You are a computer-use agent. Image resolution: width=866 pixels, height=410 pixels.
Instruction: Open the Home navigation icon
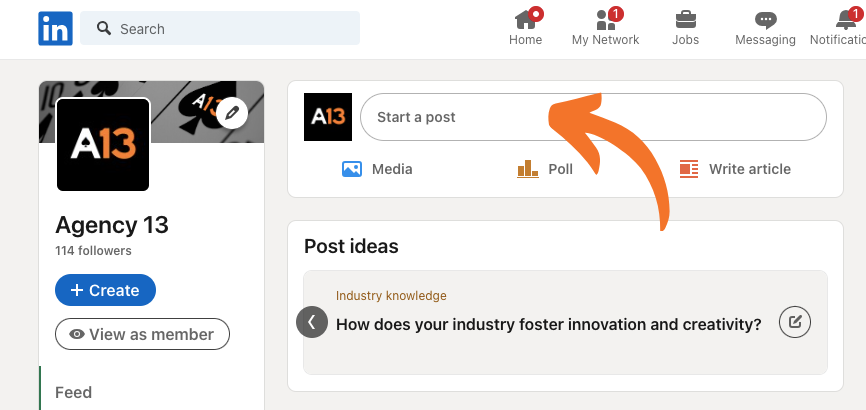coord(525,20)
